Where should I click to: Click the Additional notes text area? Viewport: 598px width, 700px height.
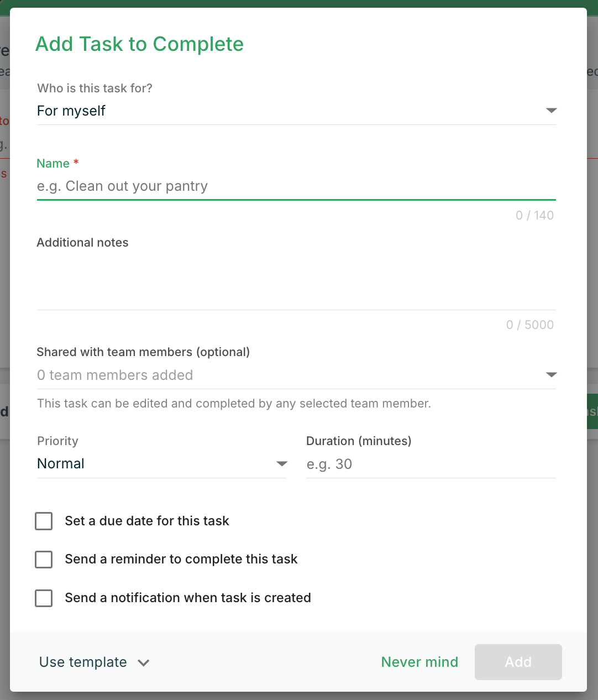tap(296, 276)
